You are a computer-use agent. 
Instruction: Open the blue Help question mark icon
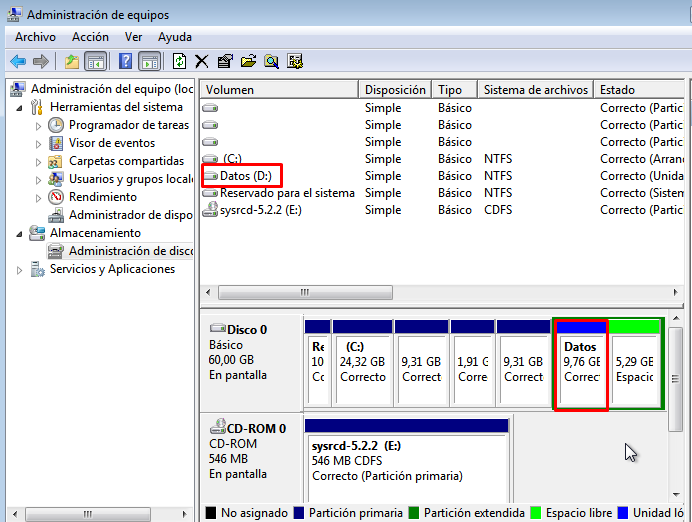pos(126,61)
